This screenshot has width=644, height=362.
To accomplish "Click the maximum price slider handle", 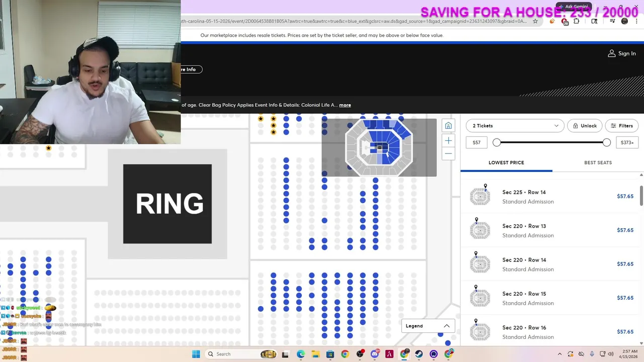I will 607,143.
